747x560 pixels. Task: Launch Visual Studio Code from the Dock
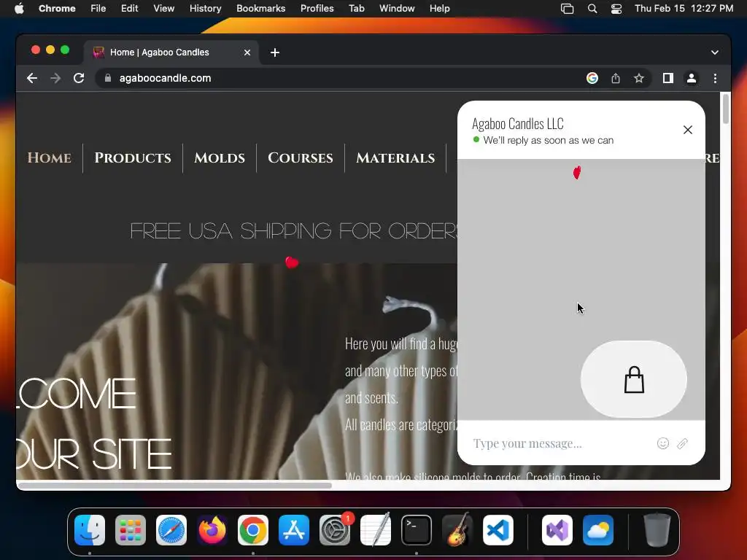498,530
